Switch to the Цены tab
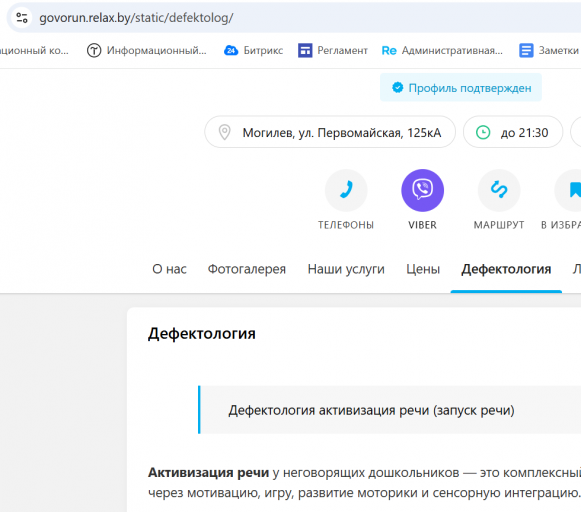Image resolution: width=581 pixels, height=512 pixels. pos(423,269)
